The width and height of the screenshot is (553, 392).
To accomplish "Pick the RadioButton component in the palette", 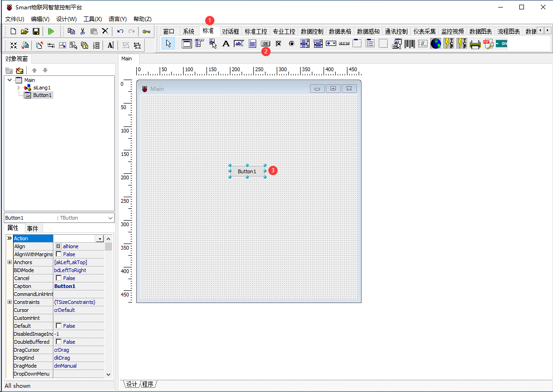I will click(292, 44).
